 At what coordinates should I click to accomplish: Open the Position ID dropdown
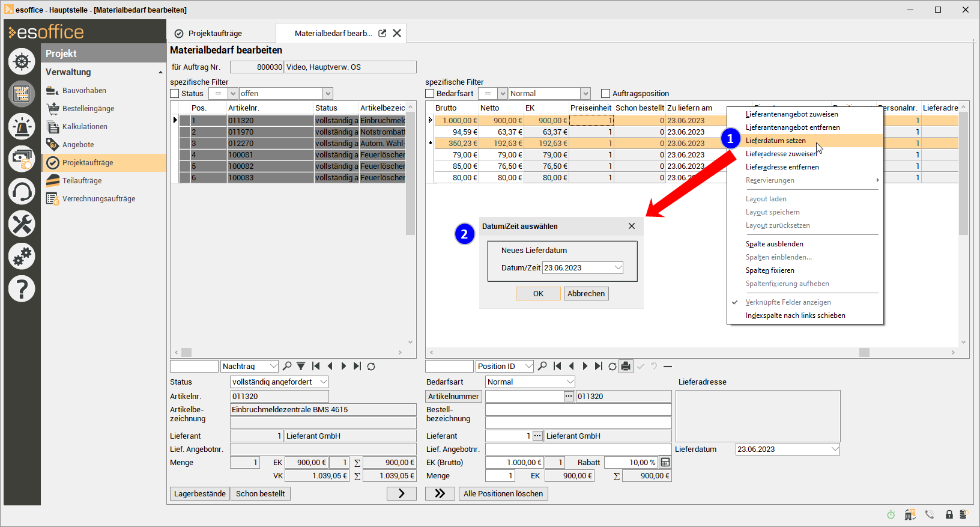pos(528,367)
